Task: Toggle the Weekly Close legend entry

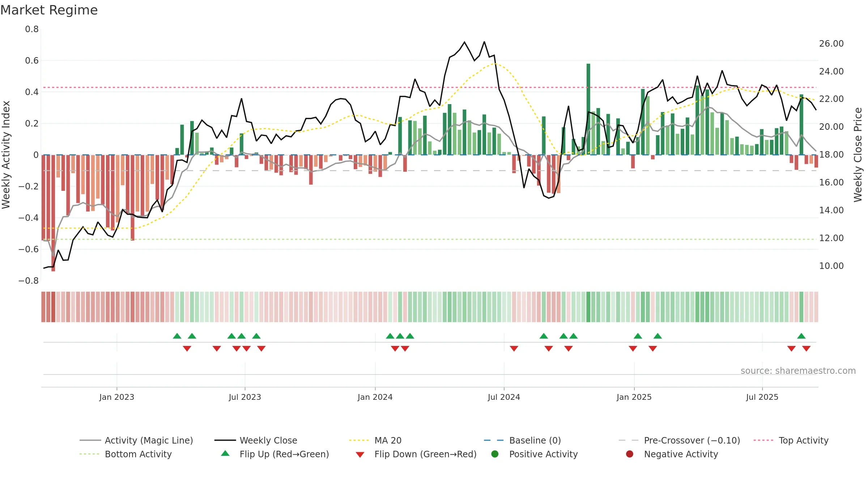Action: [256, 440]
